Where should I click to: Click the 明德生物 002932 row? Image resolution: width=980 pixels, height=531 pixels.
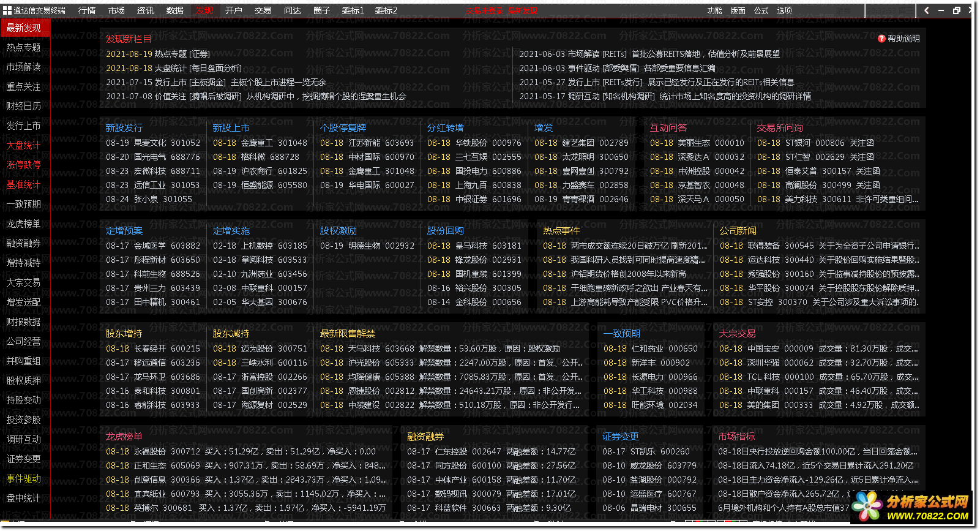[x=367, y=246]
